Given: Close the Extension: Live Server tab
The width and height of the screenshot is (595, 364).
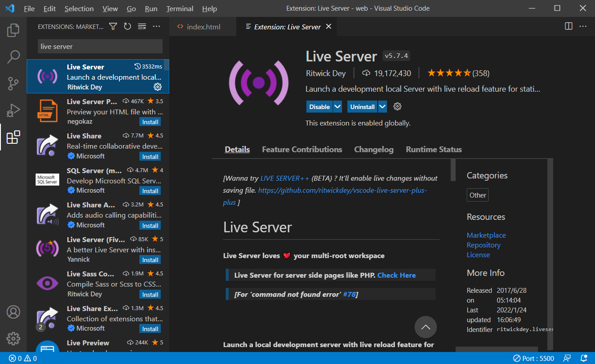Looking at the screenshot, I should 329,27.
